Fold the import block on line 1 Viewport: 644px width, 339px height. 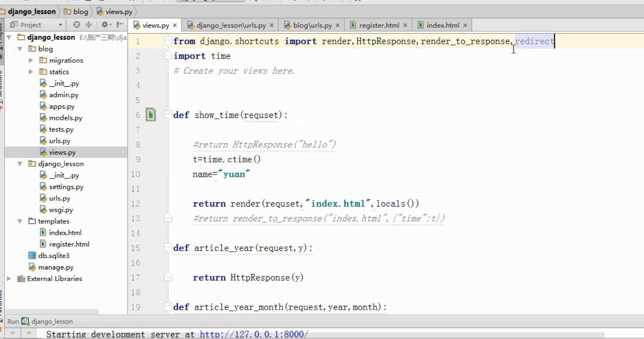[168, 41]
